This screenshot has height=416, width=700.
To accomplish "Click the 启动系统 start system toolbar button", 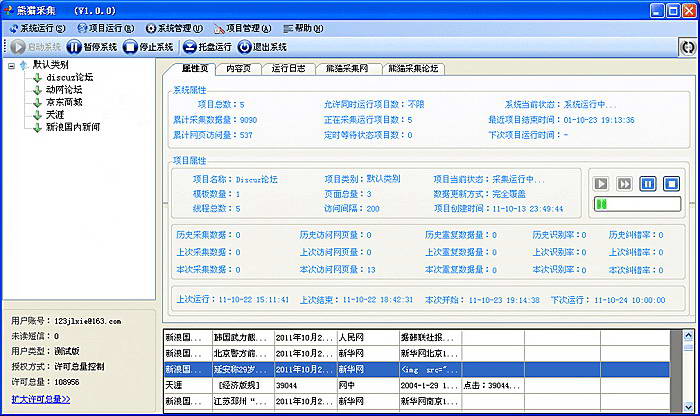I will (x=36, y=47).
